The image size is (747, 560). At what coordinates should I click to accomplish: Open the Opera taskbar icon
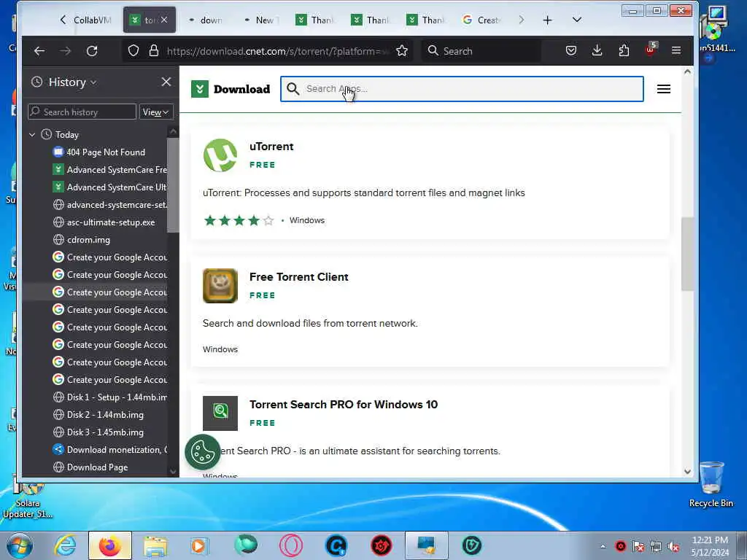[291, 545]
